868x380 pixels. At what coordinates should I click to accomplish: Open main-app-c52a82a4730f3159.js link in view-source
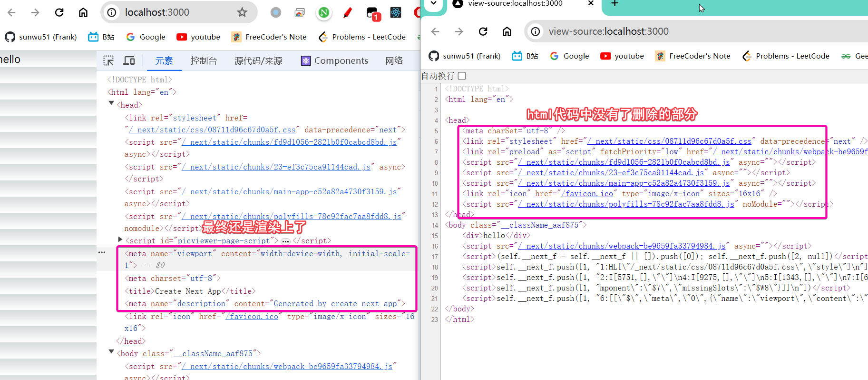624,183
